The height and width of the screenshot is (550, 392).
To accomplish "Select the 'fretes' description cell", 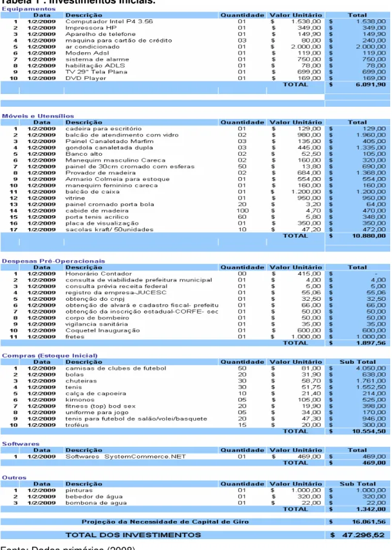I will pyautogui.click(x=75, y=337).
